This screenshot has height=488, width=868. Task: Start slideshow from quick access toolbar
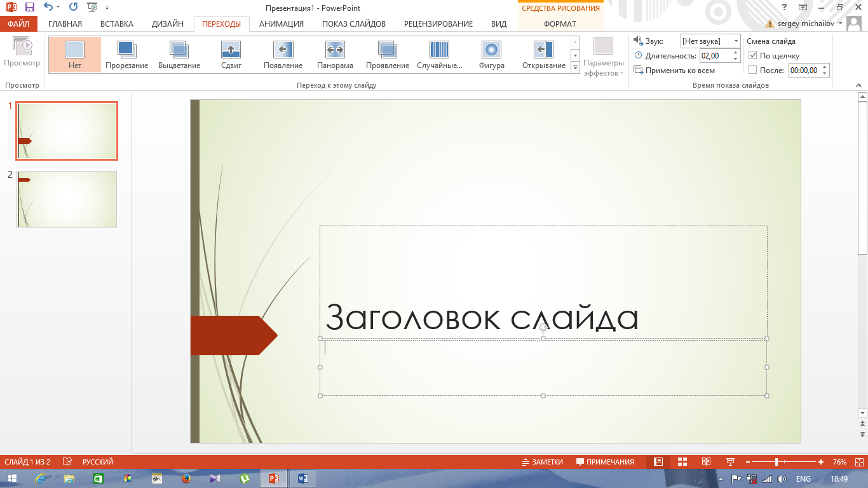tap(93, 7)
